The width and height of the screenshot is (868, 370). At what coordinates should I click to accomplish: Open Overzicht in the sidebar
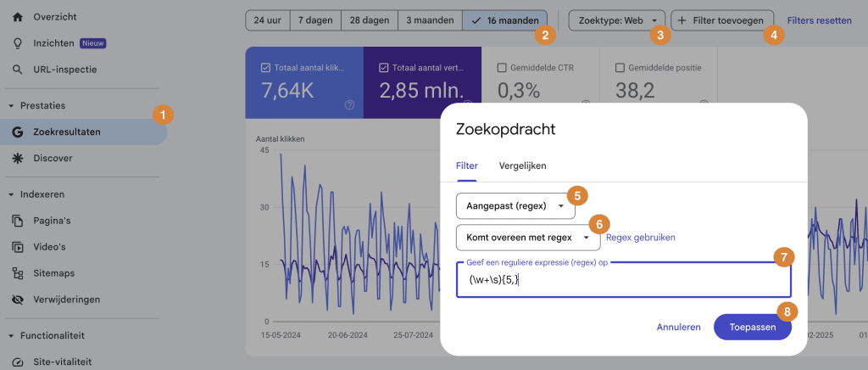pos(55,17)
